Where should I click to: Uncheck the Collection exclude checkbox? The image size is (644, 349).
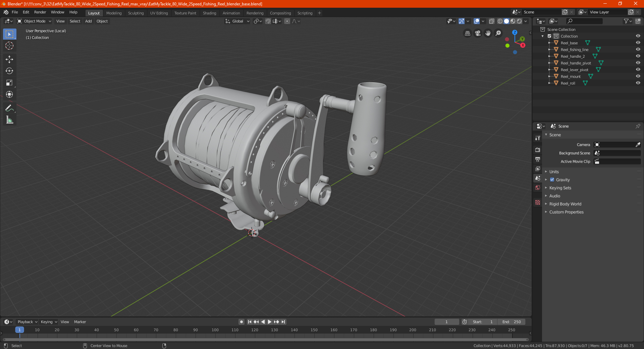pyautogui.click(x=549, y=36)
